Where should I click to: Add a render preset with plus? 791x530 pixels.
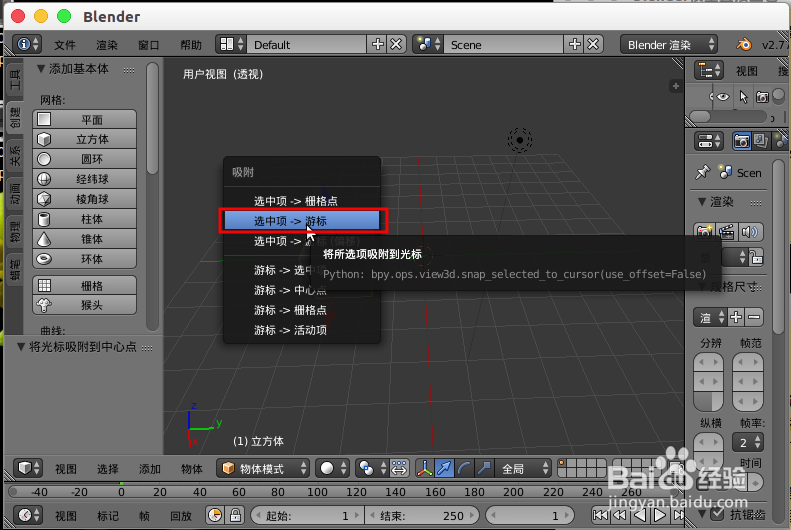coord(736,317)
